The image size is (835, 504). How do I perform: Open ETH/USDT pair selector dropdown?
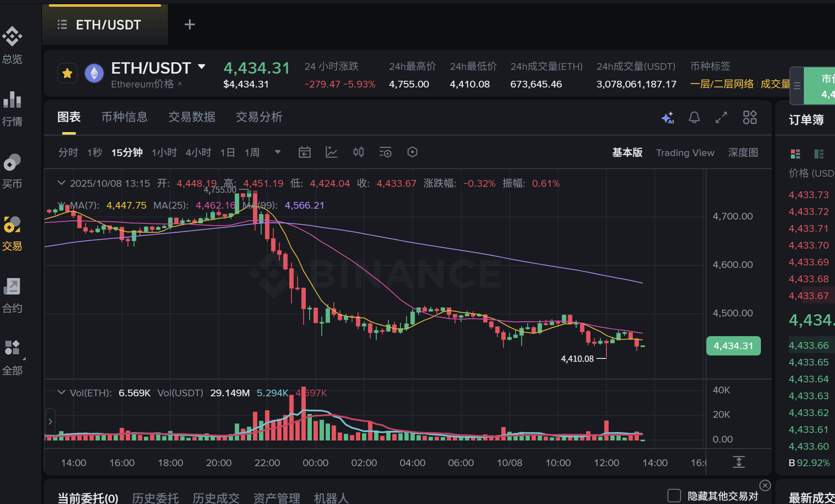[x=202, y=67]
